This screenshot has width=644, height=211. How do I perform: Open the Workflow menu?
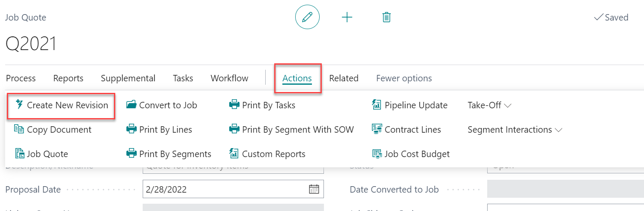pos(229,78)
